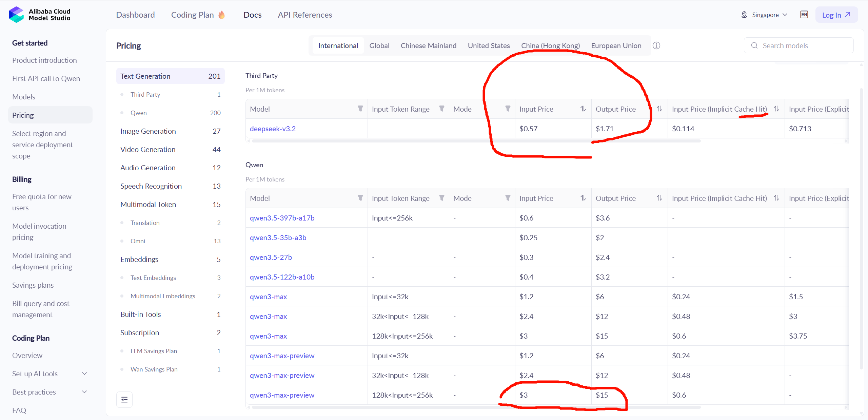
Task: Open the deepseek-v3.2 model link
Action: click(273, 129)
